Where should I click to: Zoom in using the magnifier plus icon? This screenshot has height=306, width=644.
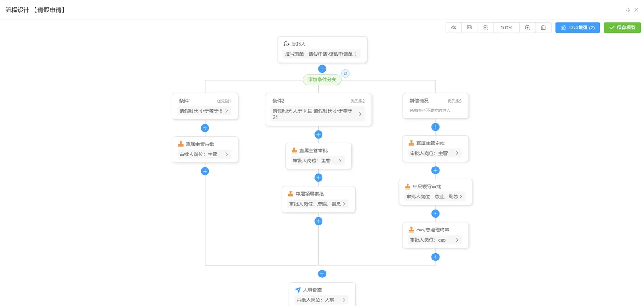click(x=527, y=28)
